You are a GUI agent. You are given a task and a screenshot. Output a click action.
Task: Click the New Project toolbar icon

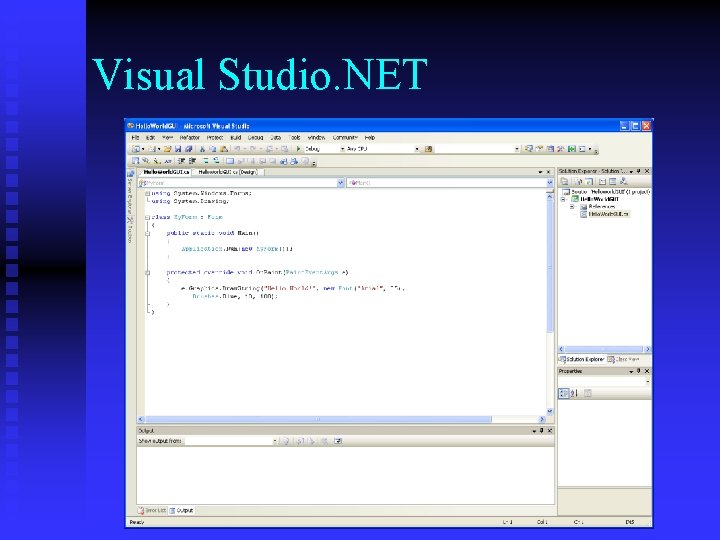136,149
